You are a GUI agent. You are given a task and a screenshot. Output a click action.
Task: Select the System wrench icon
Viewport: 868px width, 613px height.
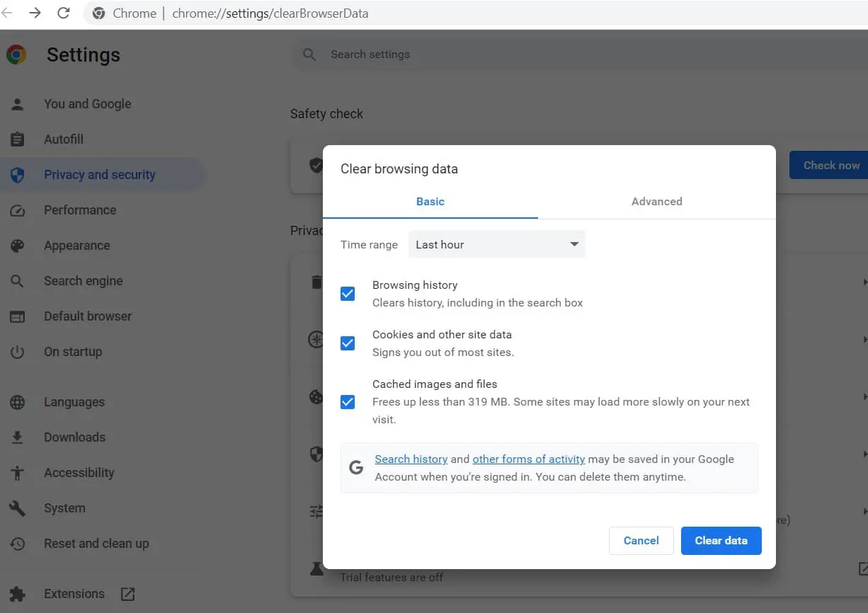17,508
